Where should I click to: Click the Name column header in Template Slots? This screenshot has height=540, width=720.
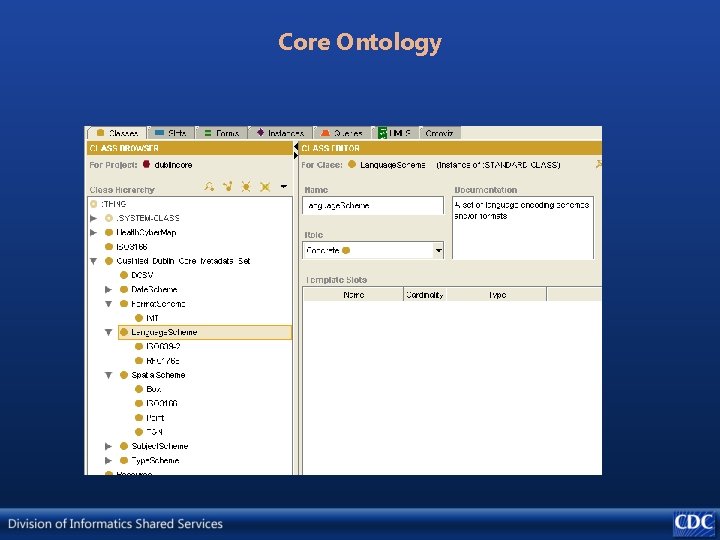(353, 295)
